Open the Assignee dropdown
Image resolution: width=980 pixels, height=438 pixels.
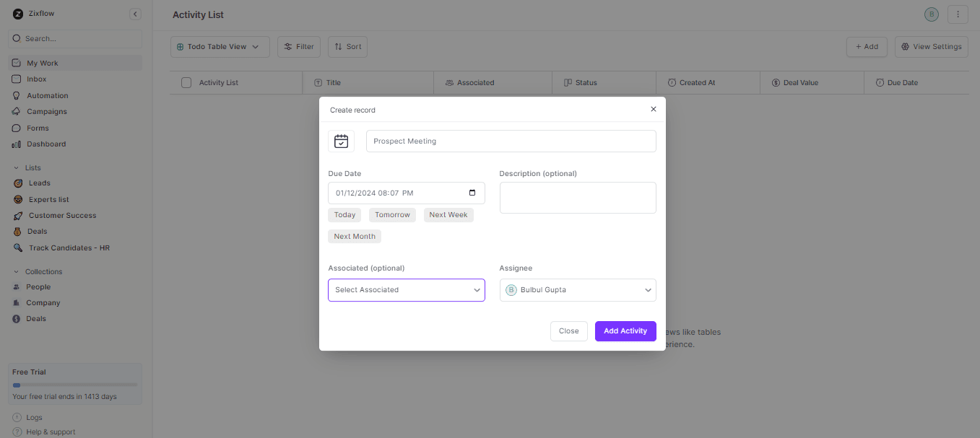577,289
